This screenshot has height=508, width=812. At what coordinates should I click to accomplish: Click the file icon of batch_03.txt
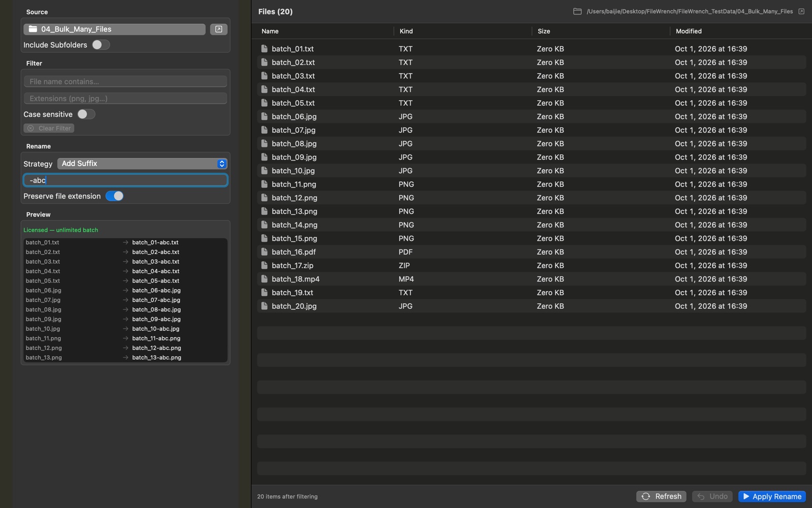tap(264, 76)
